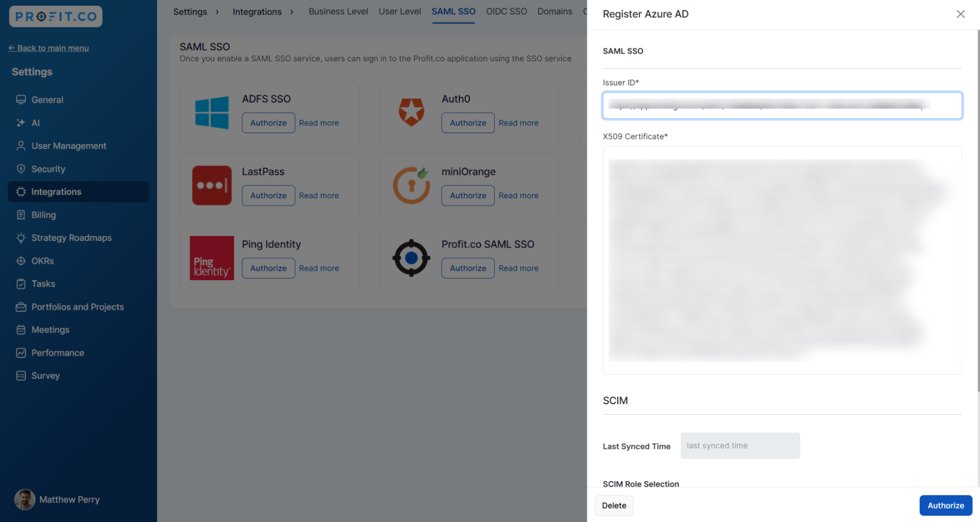
Task: Open the OKRs target icon
Action: click(21, 261)
